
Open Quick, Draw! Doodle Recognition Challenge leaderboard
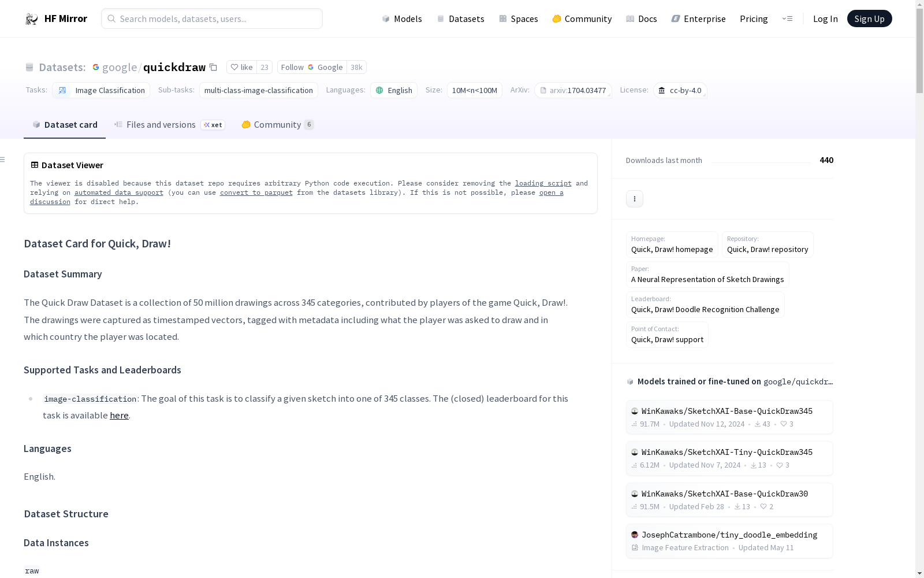pyautogui.click(x=705, y=305)
